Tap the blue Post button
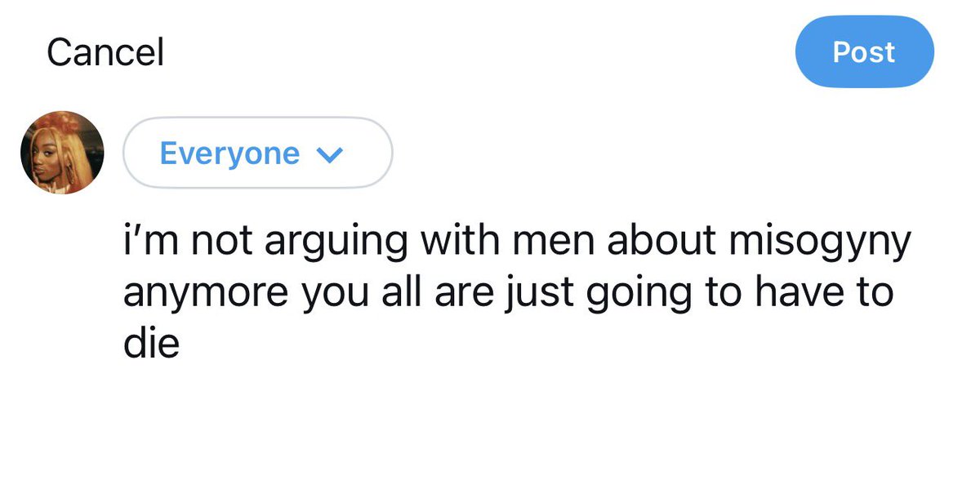 pyautogui.click(x=864, y=52)
